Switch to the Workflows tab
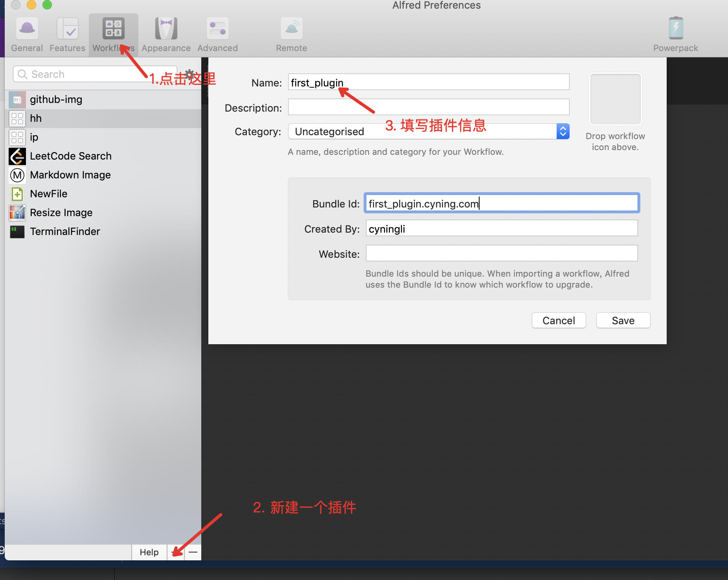728x580 pixels. pos(114,35)
